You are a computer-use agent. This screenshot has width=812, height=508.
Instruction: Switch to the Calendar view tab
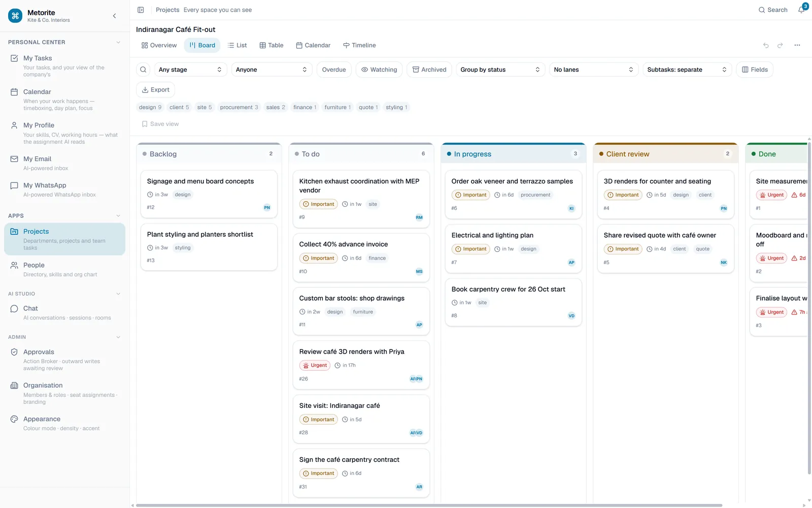pos(313,45)
